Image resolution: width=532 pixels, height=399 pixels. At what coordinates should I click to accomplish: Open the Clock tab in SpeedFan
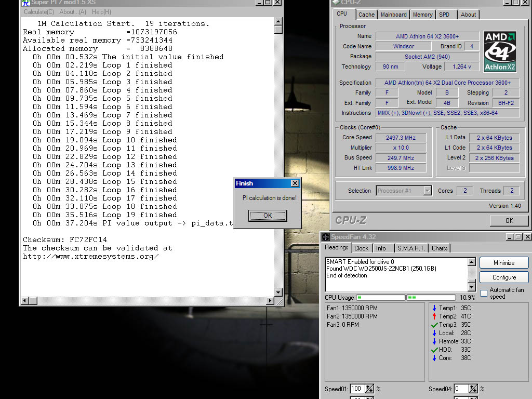[x=362, y=248]
